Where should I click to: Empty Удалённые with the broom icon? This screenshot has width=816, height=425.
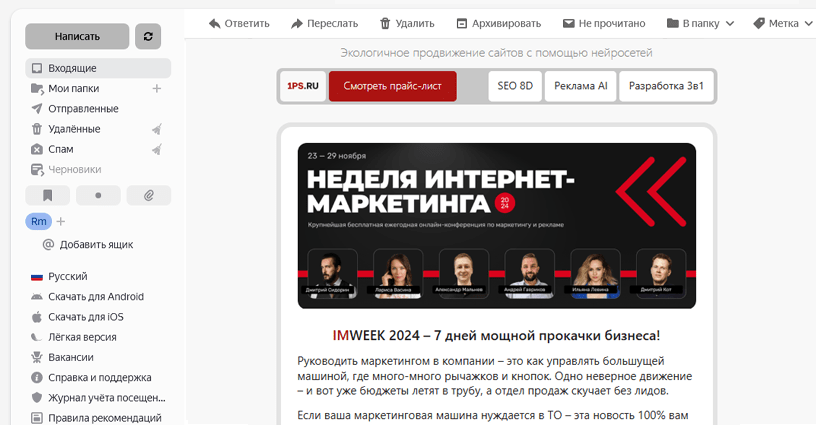click(157, 129)
